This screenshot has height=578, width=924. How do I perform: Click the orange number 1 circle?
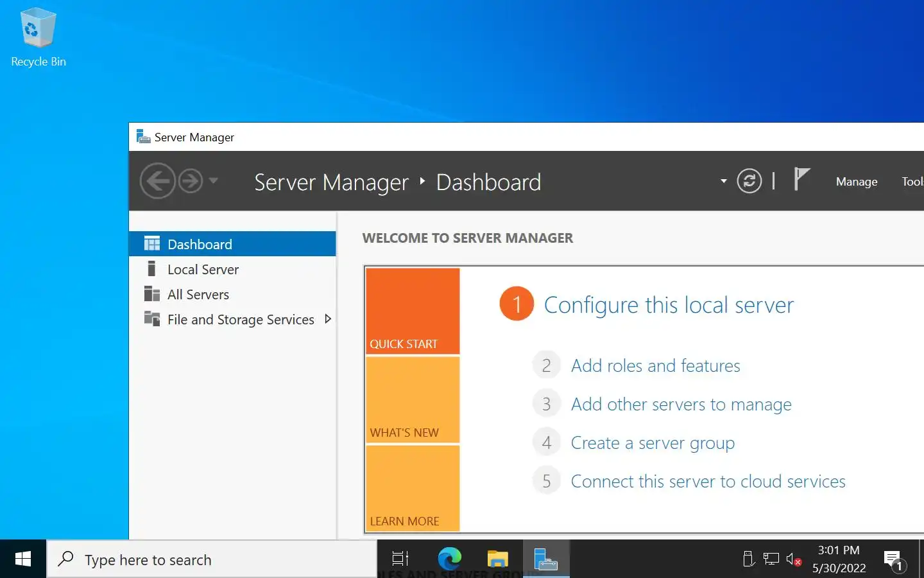tap(517, 304)
